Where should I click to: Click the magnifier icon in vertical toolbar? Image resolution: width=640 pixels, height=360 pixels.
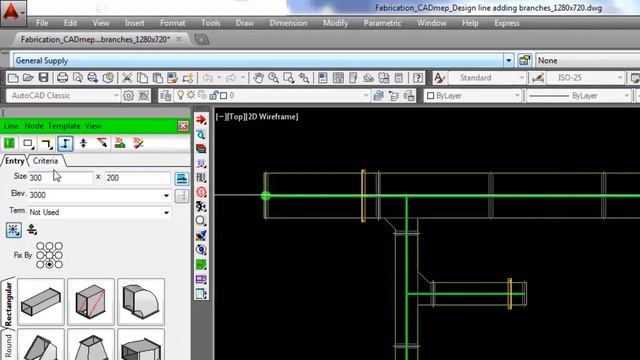click(x=201, y=221)
